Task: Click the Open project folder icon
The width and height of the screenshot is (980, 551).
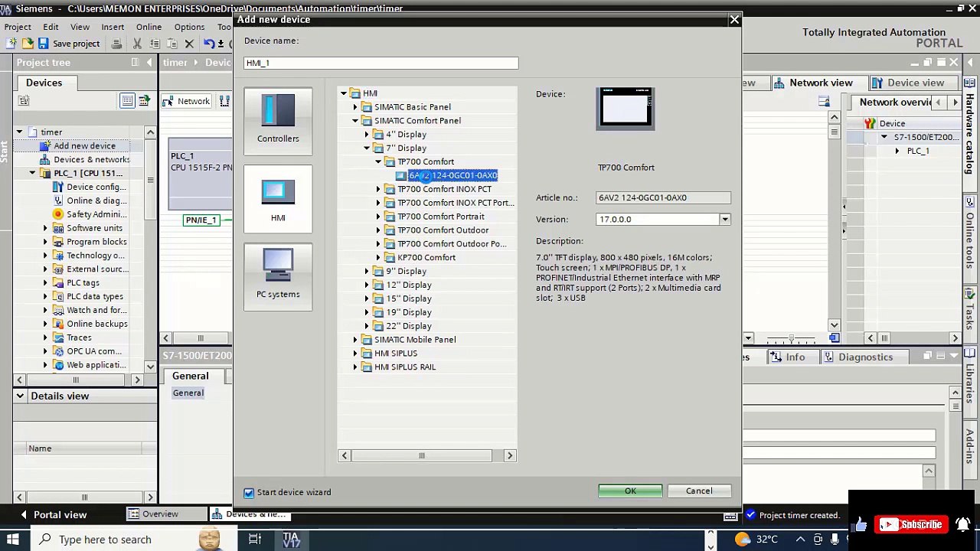Action: [x=28, y=44]
